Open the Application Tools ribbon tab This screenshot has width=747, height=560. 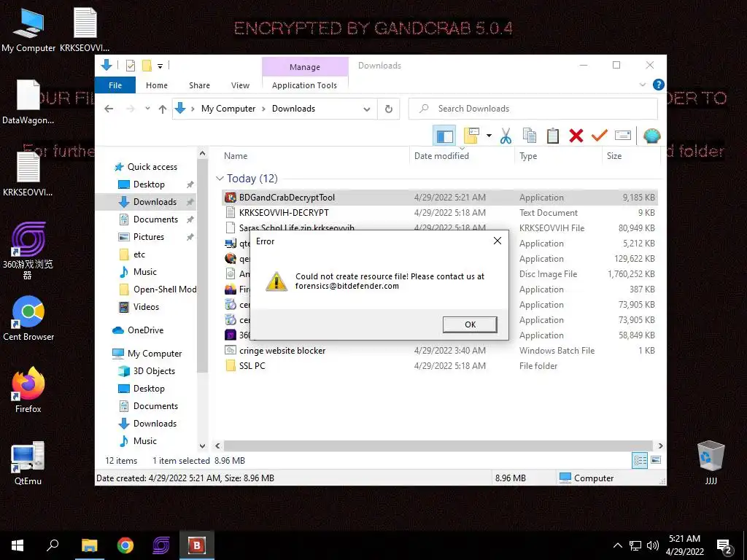coord(304,85)
